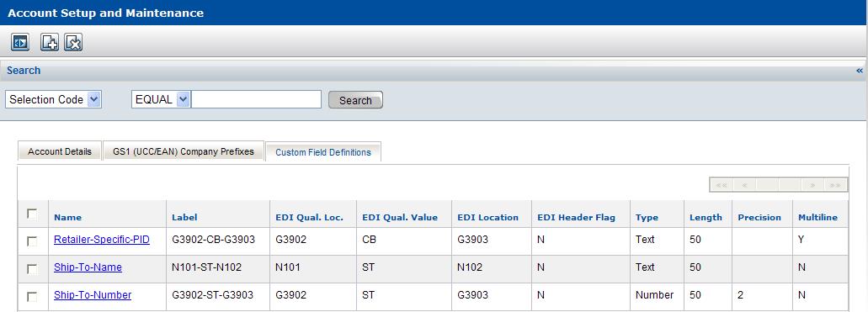Click the toggle-panel icon in toolbar

[20, 42]
